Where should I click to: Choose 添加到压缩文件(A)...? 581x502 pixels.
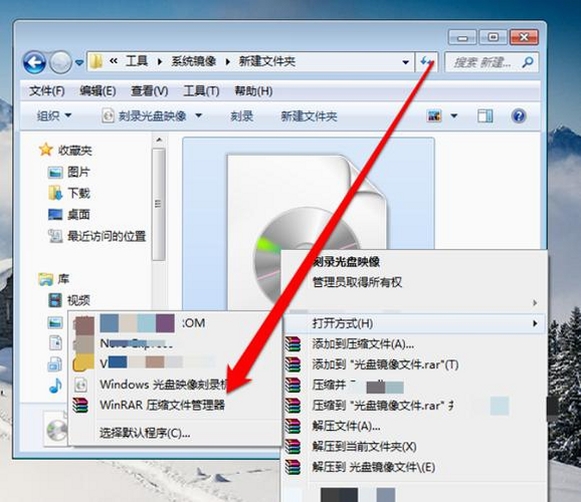363,344
